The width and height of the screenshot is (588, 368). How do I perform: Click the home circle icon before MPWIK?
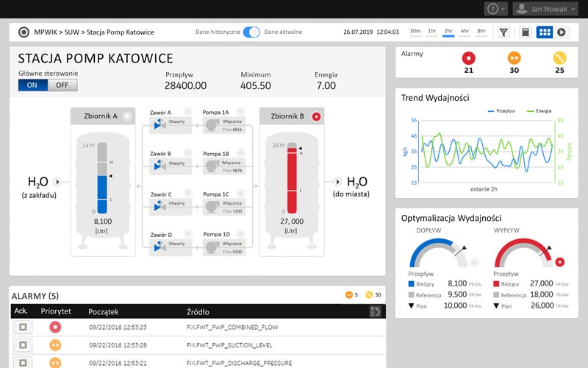[24, 32]
